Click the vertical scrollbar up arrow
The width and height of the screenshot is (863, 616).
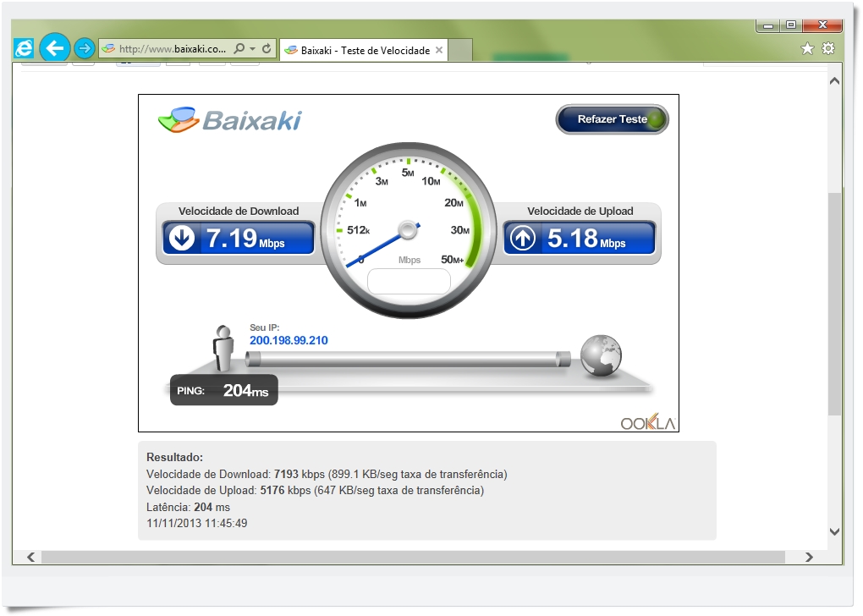pyautogui.click(x=834, y=81)
